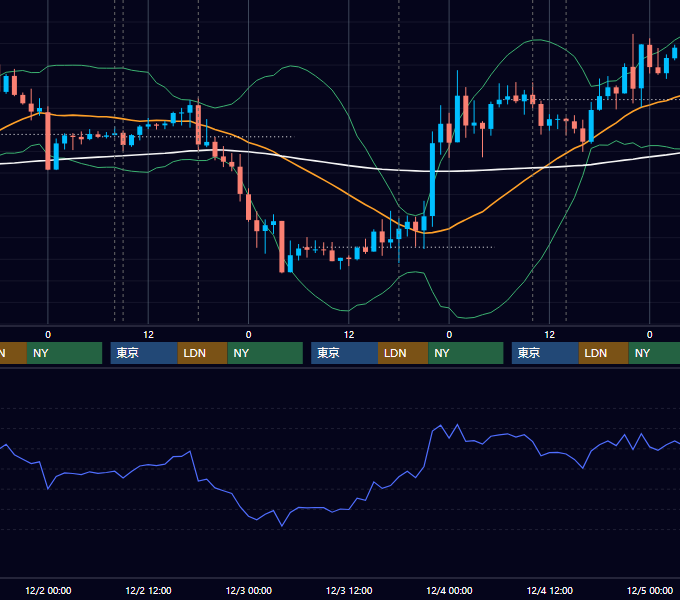This screenshot has width=680, height=600.
Task: Click the 12/2 00:00 date label
Action: tap(48, 590)
